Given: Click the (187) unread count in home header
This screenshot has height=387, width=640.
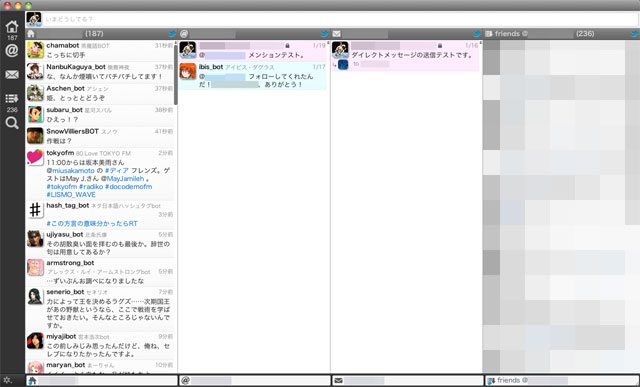Looking at the screenshot, I should pos(94,34).
